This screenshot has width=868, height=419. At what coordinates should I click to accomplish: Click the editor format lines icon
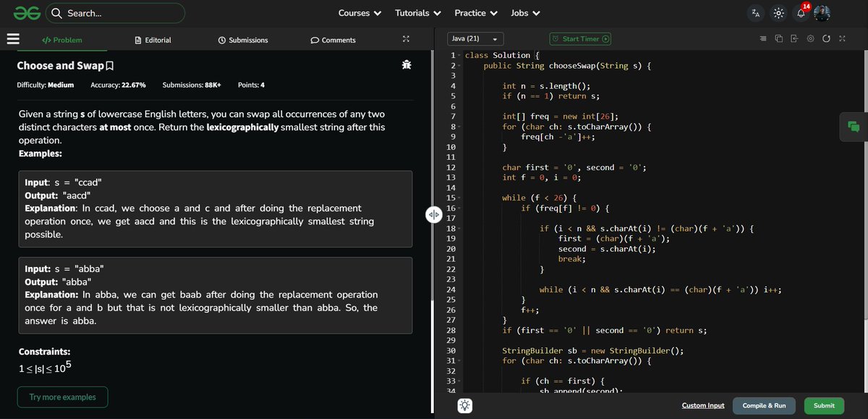[763, 38]
